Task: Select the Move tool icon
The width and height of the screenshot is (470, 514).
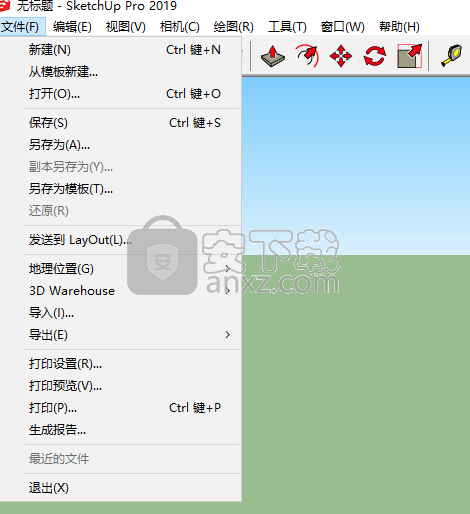Action: tap(341, 56)
